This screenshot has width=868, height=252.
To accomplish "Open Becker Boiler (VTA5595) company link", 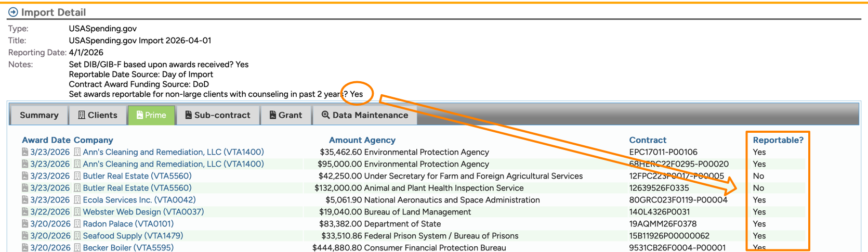I will coord(128,248).
